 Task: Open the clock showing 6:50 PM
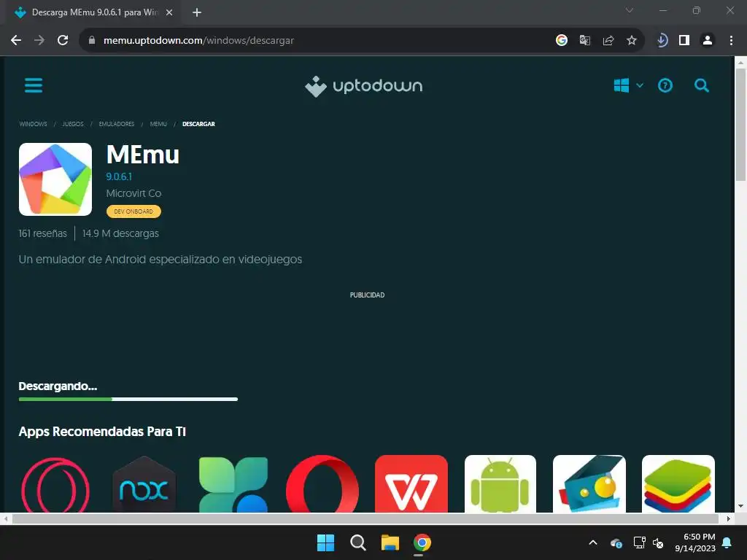tap(695, 542)
